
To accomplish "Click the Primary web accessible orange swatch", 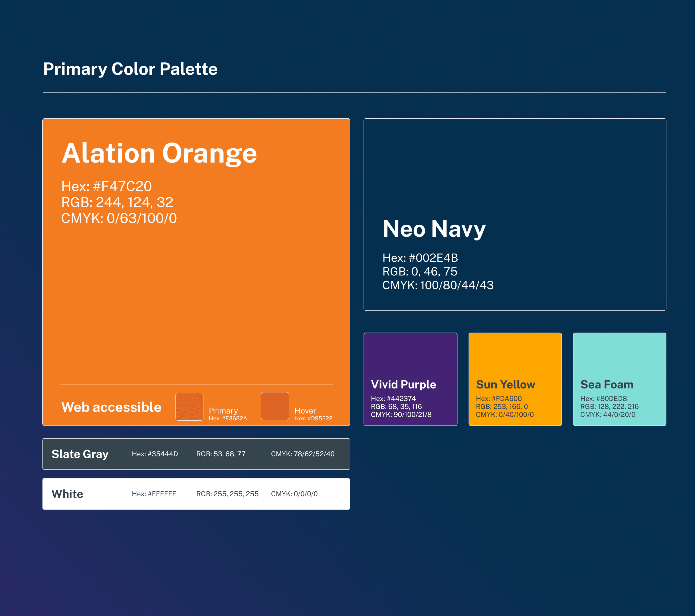I will click(189, 407).
